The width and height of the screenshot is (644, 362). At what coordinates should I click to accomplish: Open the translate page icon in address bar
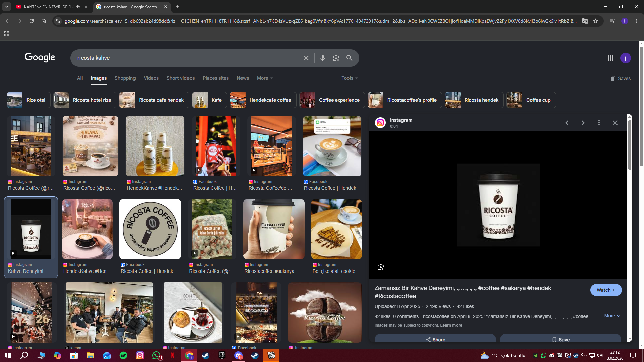pyautogui.click(x=585, y=21)
